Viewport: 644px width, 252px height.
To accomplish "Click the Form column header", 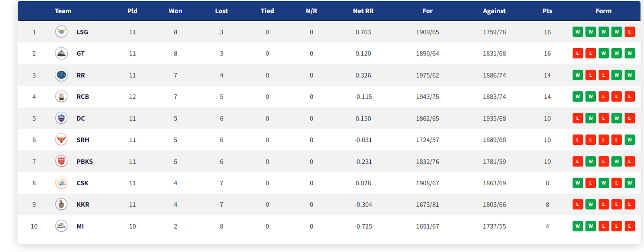I will point(603,11).
